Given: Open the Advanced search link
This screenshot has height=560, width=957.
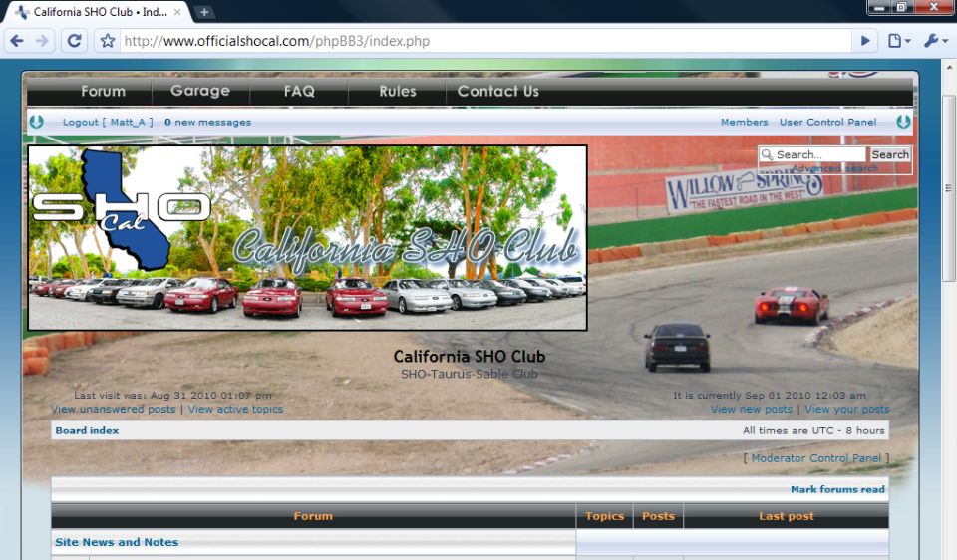Looking at the screenshot, I should click(x=835, y=168).
